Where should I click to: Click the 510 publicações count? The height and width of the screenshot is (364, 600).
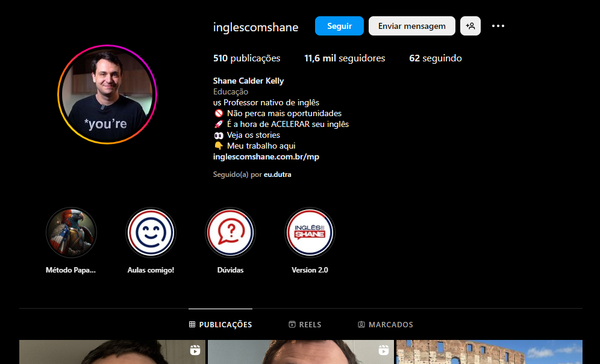(x=246, y=58)
